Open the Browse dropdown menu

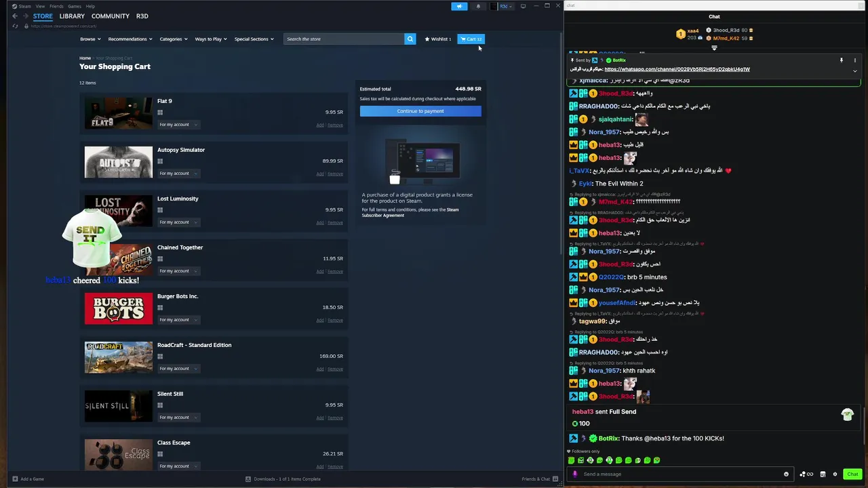[90, 39]
